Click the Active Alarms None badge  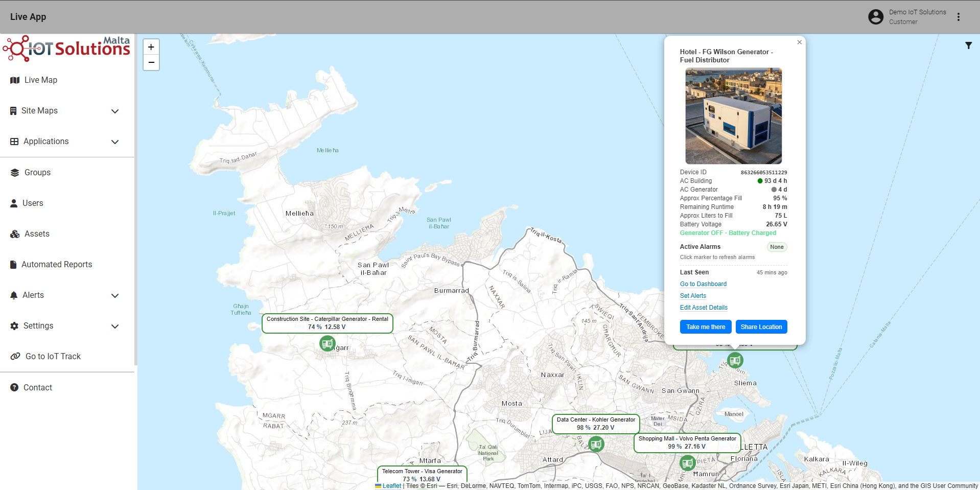pos(777,247)
